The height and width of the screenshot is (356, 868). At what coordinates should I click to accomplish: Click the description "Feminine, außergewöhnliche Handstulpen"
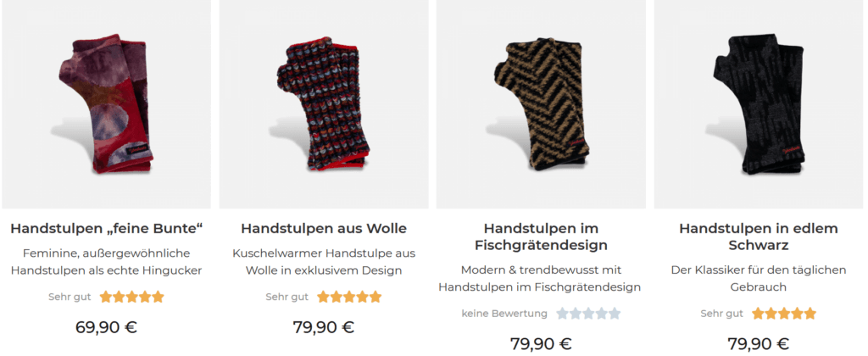(107, 261)
